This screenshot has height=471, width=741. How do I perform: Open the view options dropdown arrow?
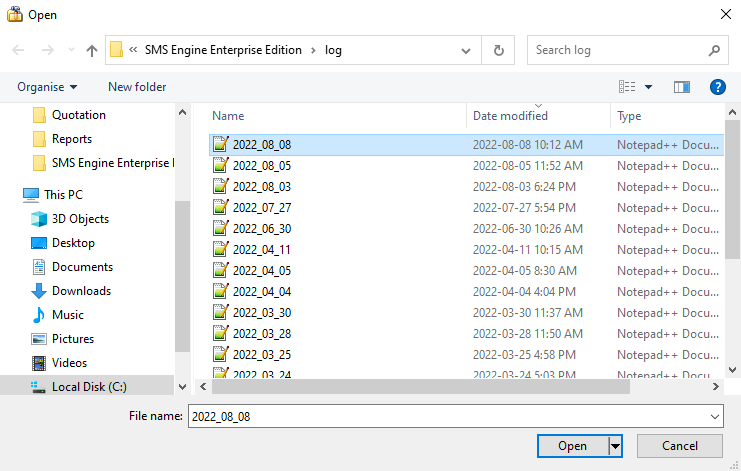coord(648,87)
